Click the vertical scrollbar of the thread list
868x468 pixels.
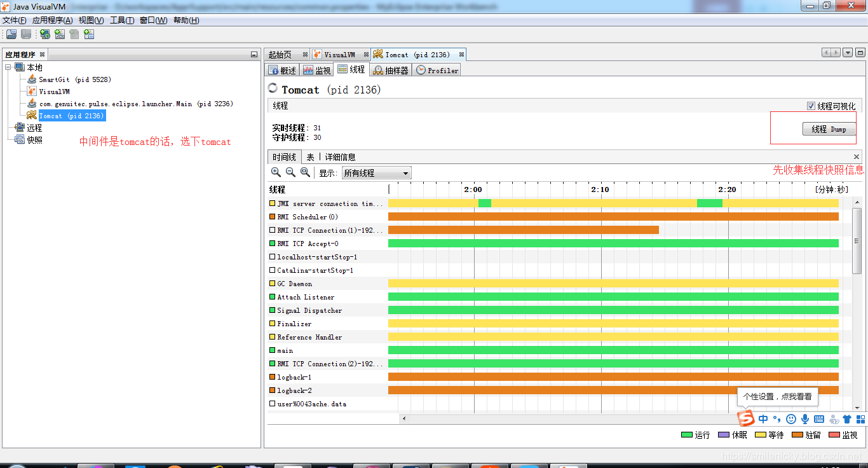857,242
